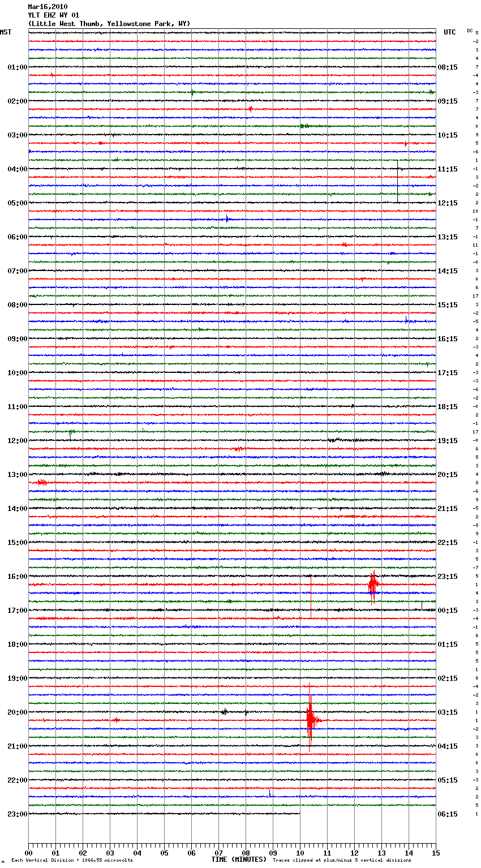
Task: Click the 03:15 UTC time label
Action: click(x=448, y=712)
